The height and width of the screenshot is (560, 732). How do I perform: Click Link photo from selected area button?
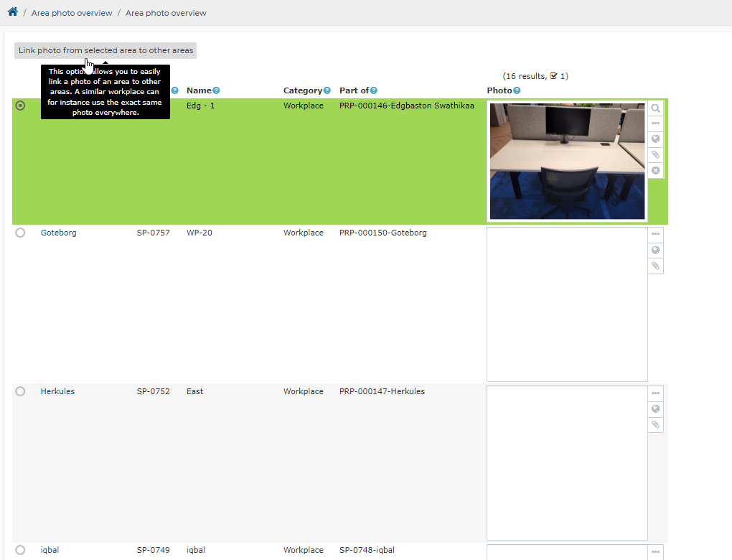pos(105,50)
